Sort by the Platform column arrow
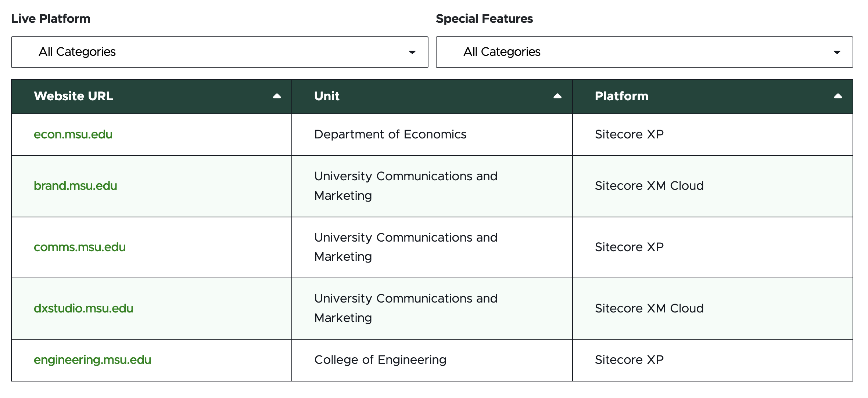The height and width of the screenshot is (398, 868). pyautogui.click(x=838, y=96)
